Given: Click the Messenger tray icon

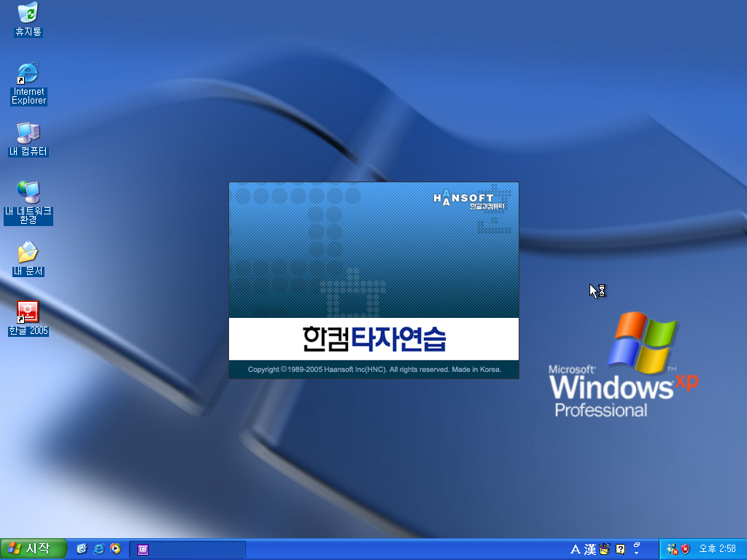Looking at the screenshot, I should click(672, 550).
